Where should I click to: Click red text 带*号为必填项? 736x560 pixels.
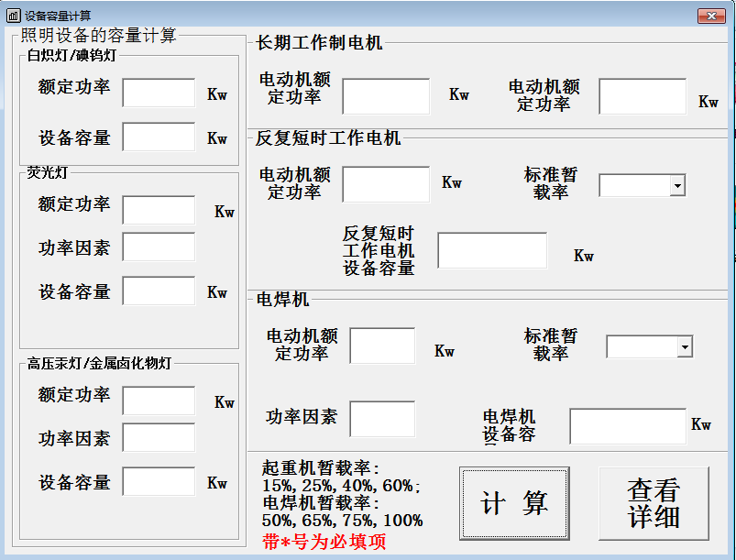tap(324, 542)
